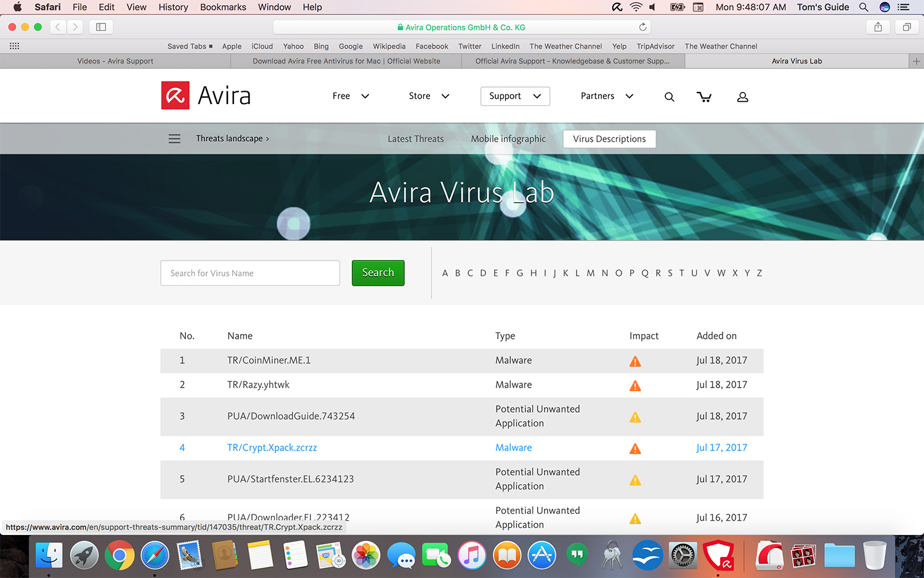The height and width of the screenshot is (578, 924).
Task: Select the Virus Descriptions tab
Action: [609, 139]
